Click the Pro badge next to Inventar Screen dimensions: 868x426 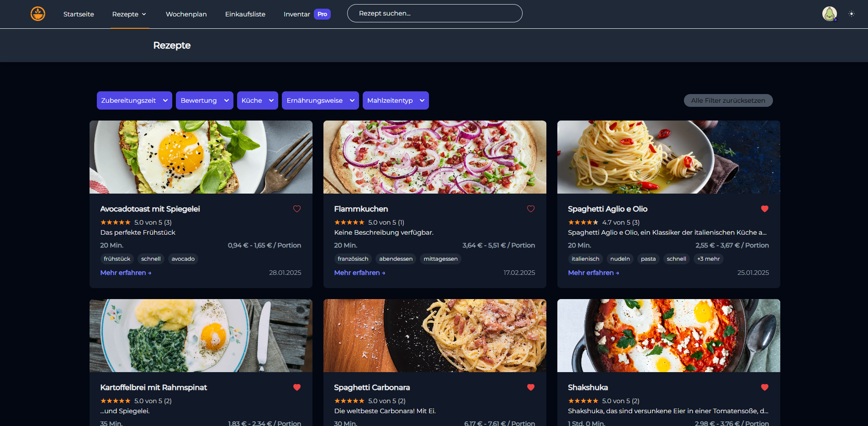point(322,14)
